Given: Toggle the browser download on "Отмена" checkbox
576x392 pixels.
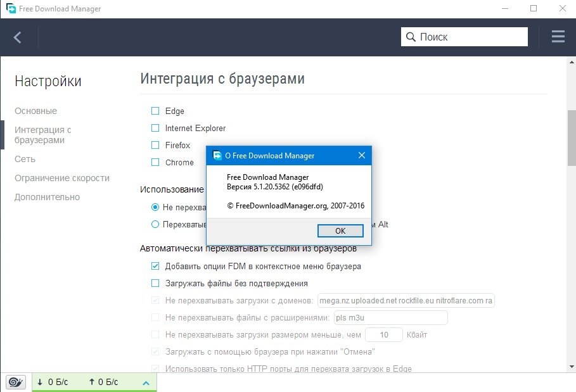Looking at the screenshot, I should tap(155, 351).
